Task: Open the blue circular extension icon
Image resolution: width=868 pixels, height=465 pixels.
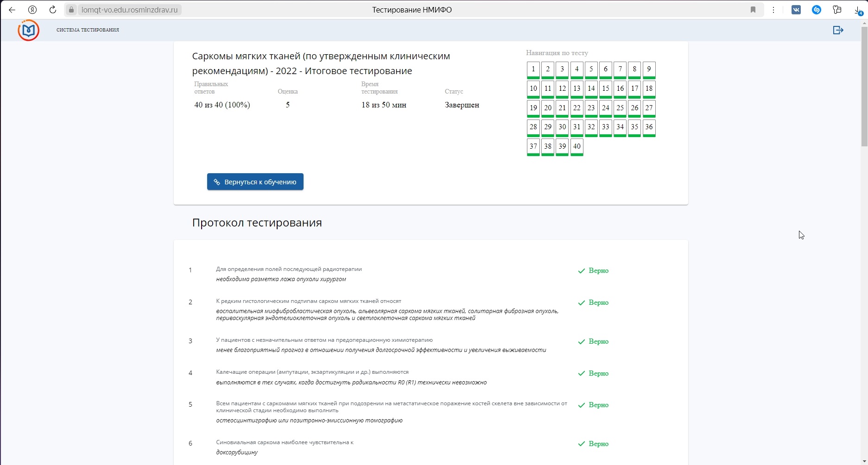Action: [x=817, y=10]
